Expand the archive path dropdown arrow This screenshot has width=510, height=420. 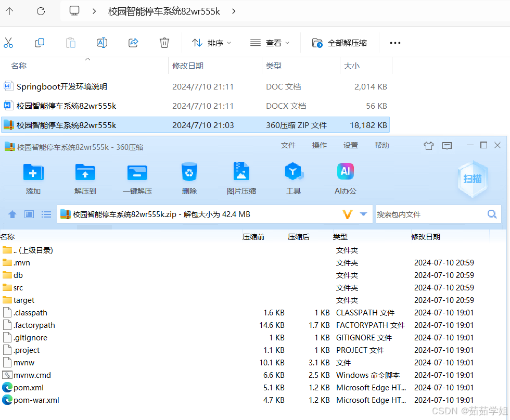[363, 214]
